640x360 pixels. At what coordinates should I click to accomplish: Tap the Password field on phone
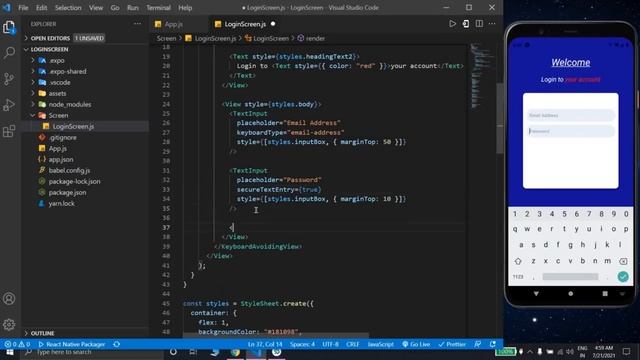[x=571, y=131]
